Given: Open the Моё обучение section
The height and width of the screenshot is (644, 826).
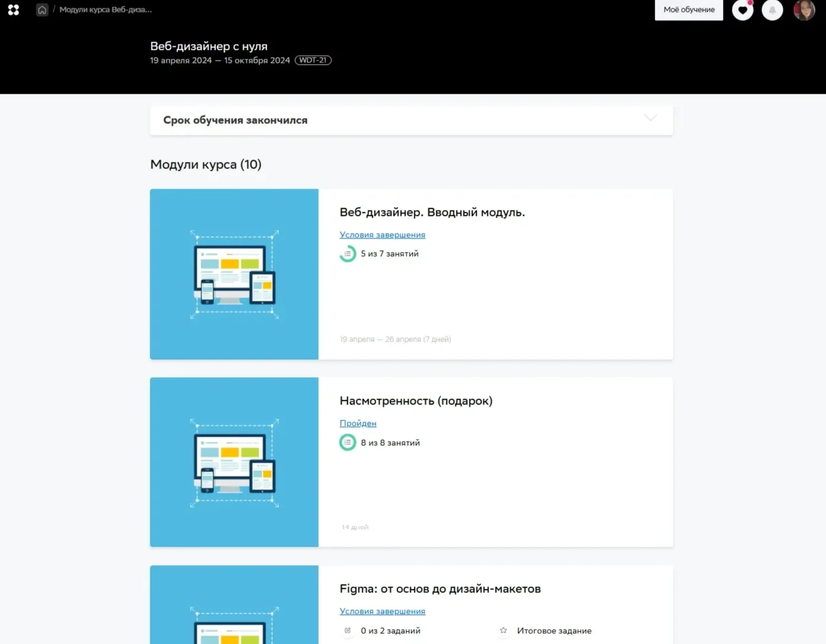Looking at the screenshot, I should (689, 10).
